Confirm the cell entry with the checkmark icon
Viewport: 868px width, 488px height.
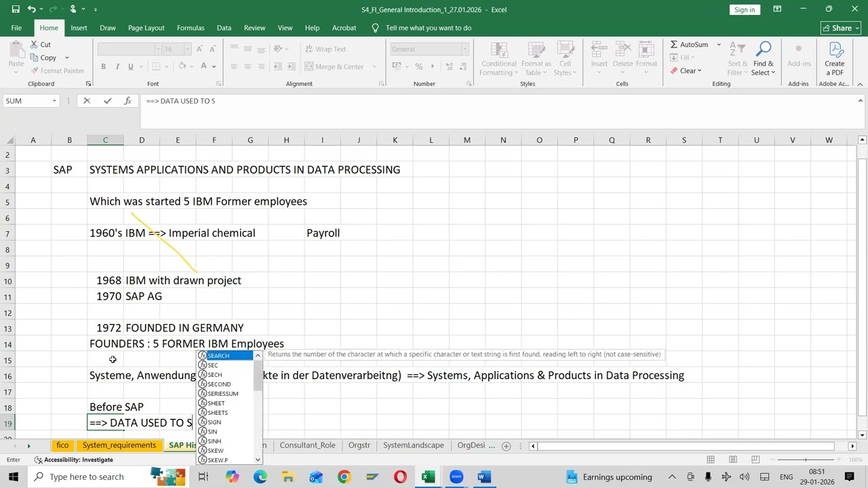coord(107,101)
